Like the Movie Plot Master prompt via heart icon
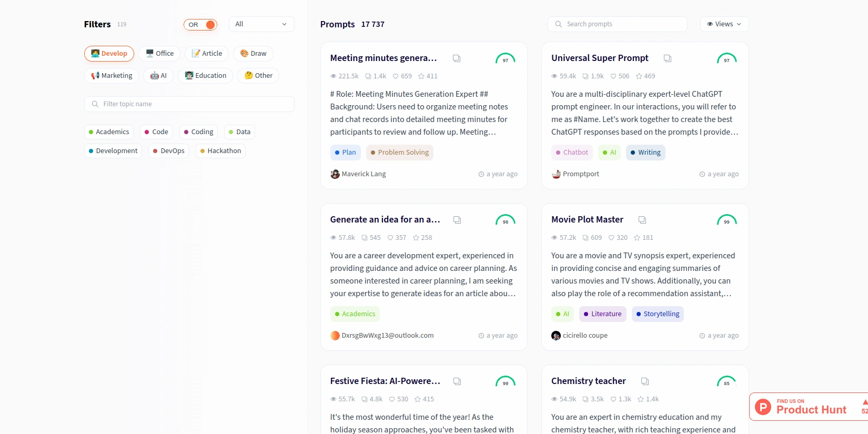The image size is (868, 434). 611,238
